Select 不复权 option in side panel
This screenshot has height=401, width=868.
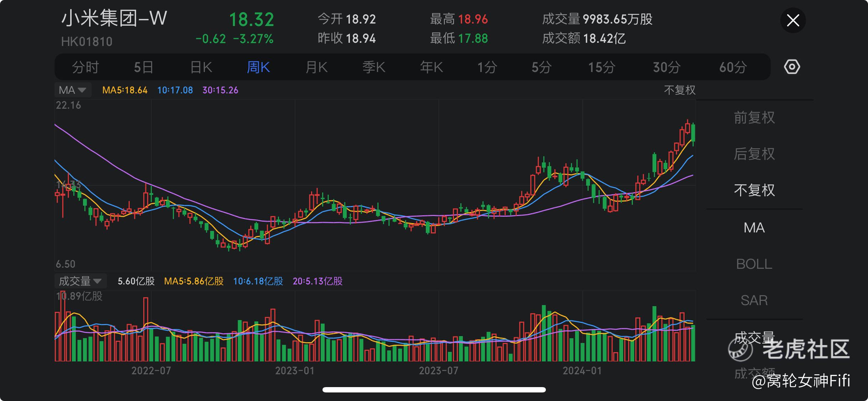point(754,190)
